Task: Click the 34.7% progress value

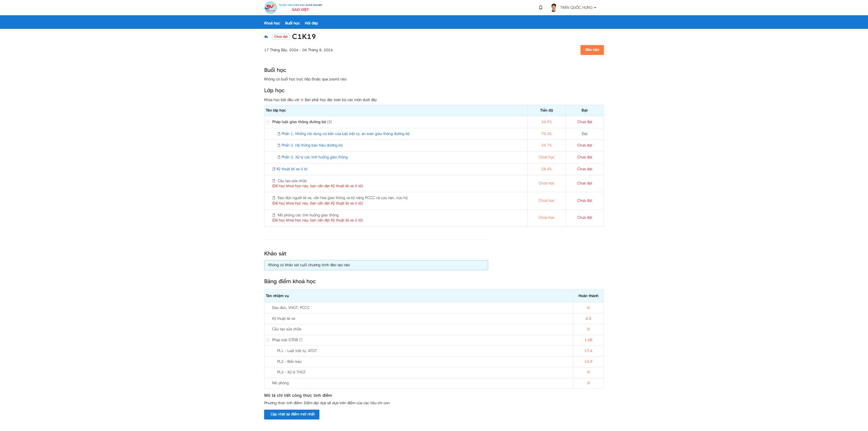Action: (x=546, y=145)
